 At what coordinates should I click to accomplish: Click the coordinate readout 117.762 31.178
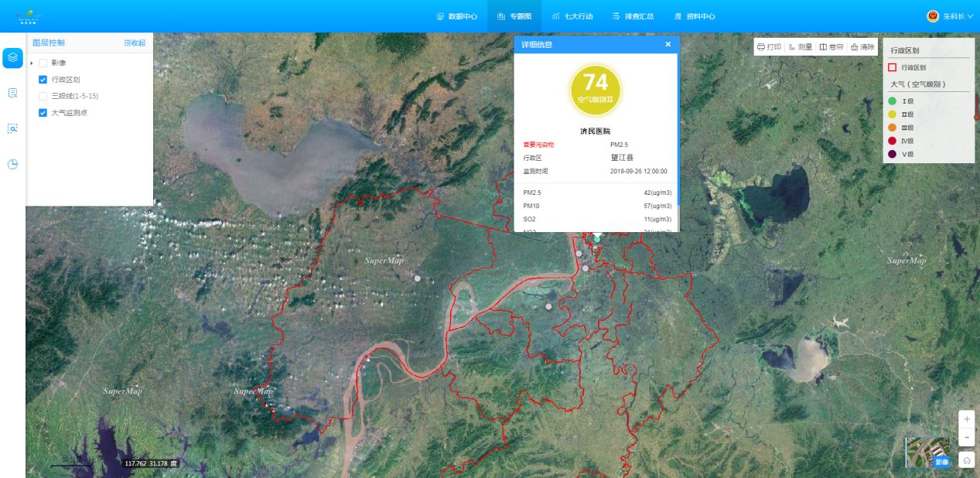click(x=151, y=463)
